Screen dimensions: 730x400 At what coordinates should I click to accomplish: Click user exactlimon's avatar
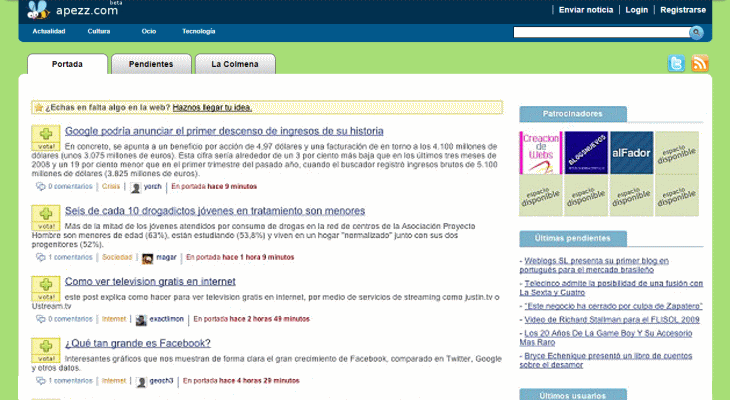141,320
